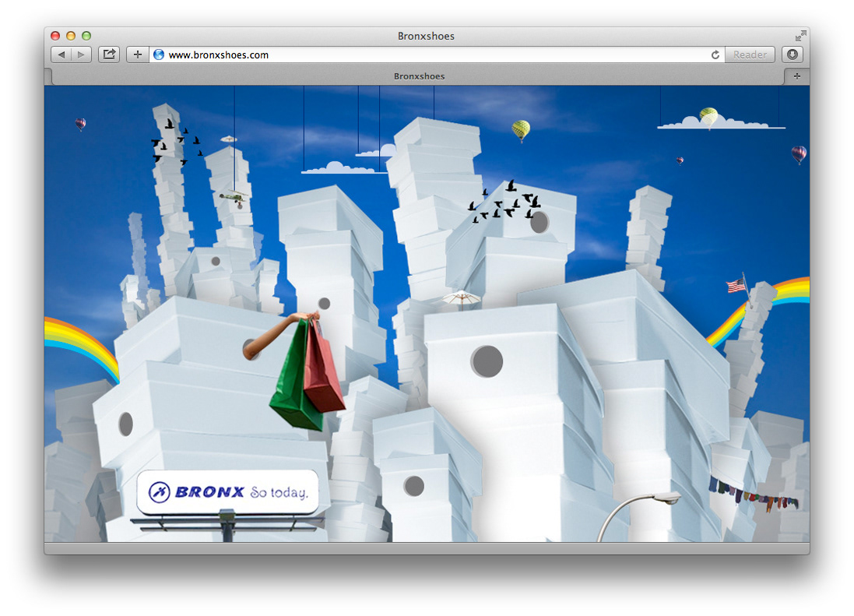Click the large gray hole on center box
The width and height of the screenshot is (854, 616).
coord(487,361)
